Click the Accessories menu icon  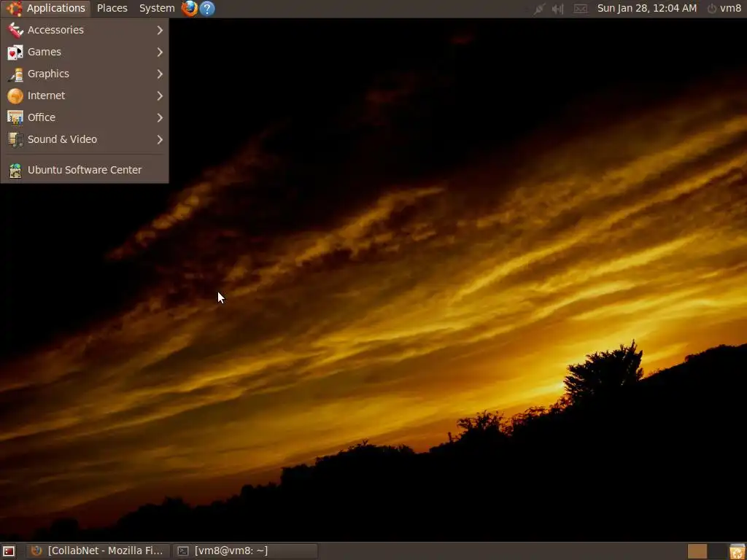[x=15, y=30]
